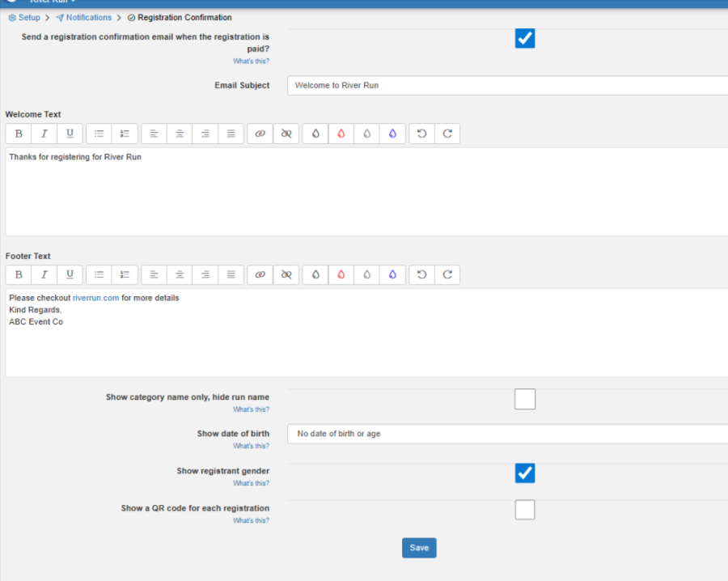Justify text in Welcome Text toolbar

231,134
